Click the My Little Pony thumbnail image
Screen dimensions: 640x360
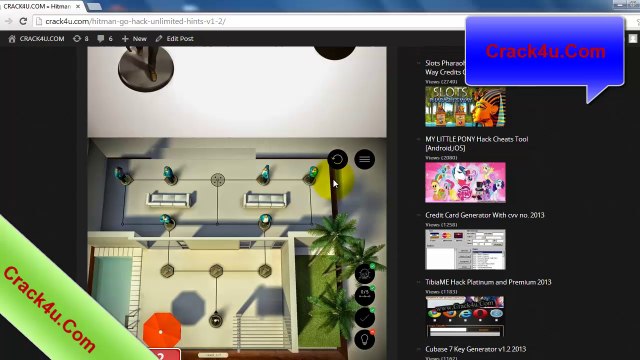465,182
